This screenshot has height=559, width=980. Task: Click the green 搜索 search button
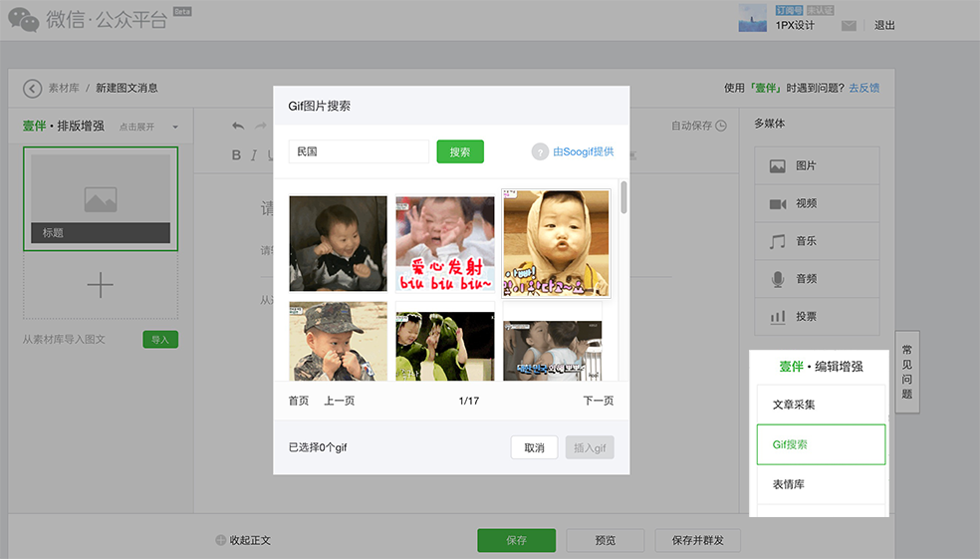(460, 151)
